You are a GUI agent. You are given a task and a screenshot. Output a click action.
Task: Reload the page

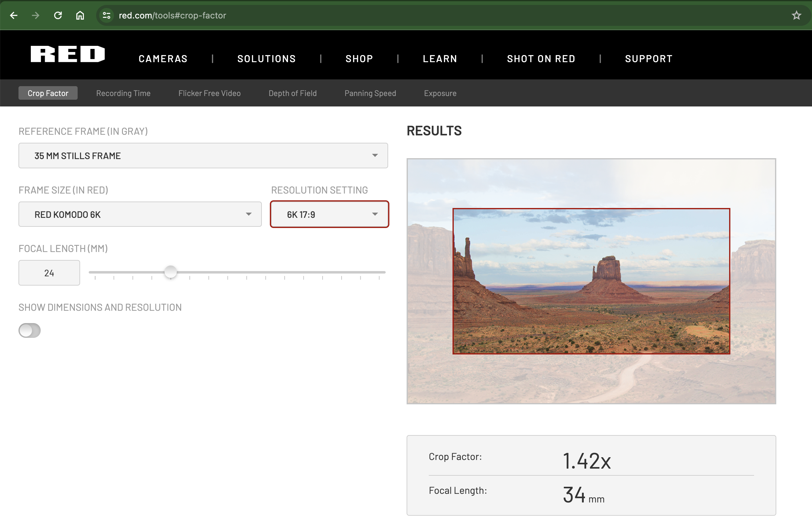pyautogui.click(x=58, y=15)
